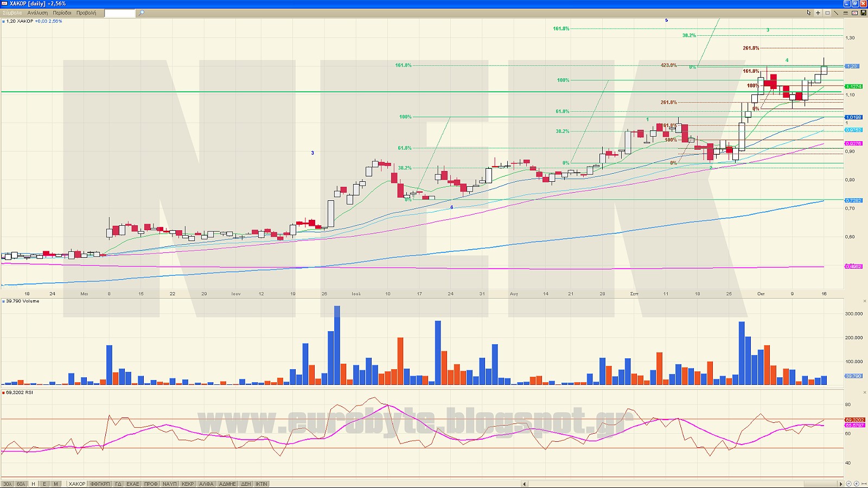Switch to the ΑΛΦΑ symbol tab
The width and height of the screenshot is (868, 488).
point(206,484)
